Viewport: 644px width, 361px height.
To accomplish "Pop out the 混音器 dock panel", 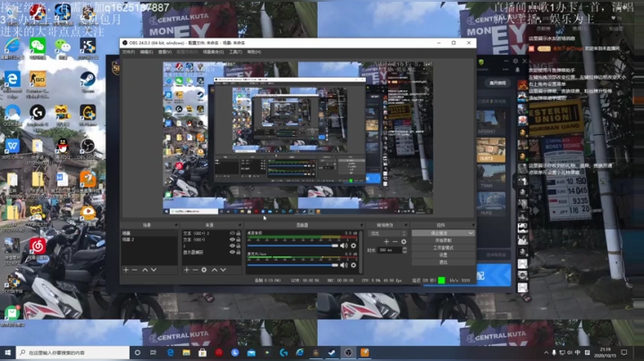I will click(x=361, y=225).
